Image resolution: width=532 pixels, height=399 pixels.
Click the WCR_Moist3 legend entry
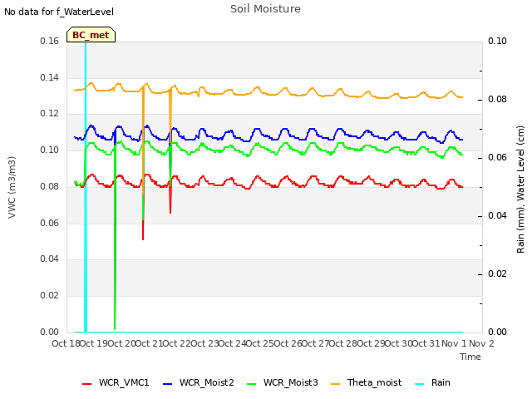click(283, 382)
